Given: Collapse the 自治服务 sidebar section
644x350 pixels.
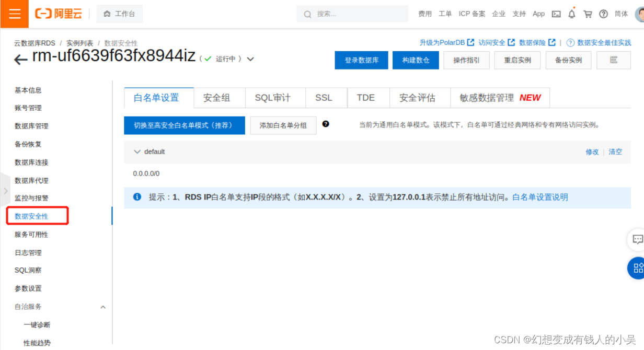Looking at the screenshot, I should coord(103,307).
